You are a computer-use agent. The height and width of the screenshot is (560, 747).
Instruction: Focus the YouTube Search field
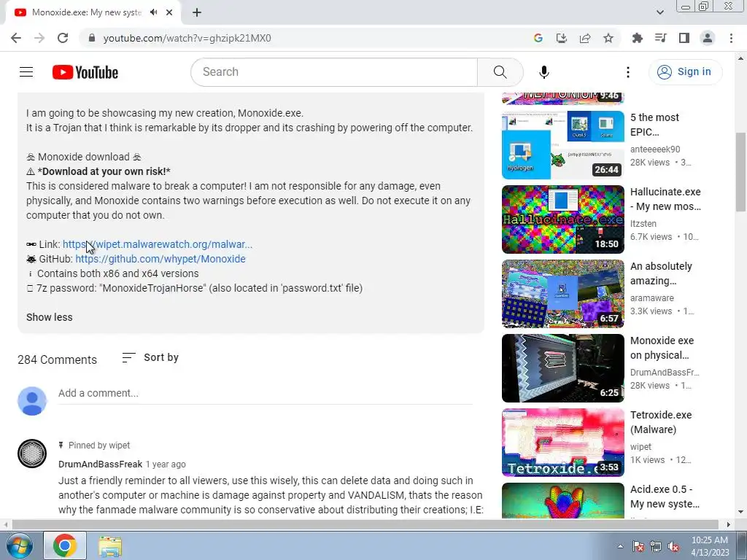[334, 72]
